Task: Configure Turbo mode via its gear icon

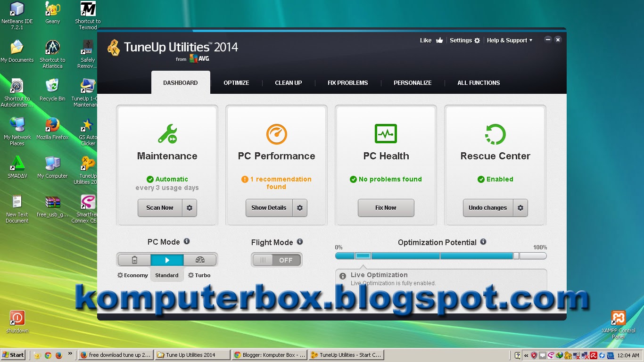Action: coord(191,275)
